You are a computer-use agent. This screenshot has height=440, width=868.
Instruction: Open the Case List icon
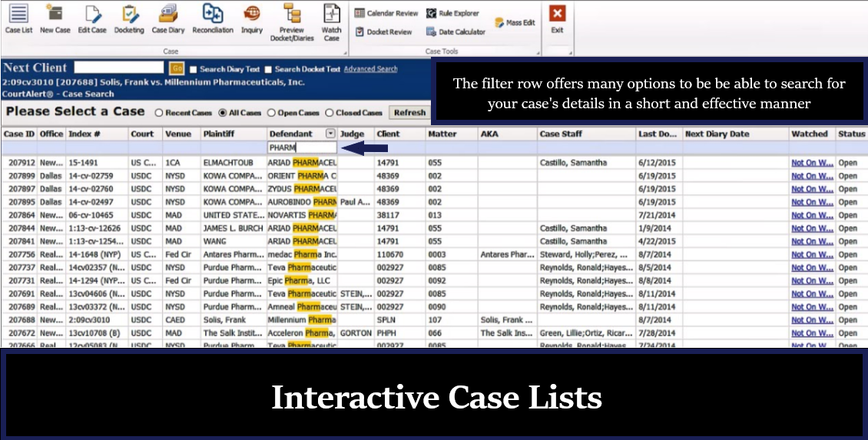(x=19, y=19)
